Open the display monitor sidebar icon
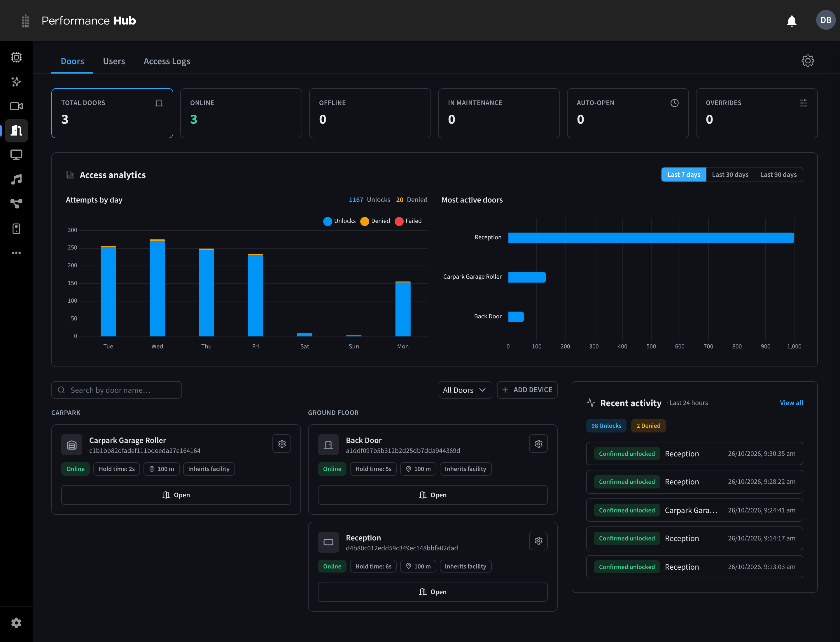Screen dimensions: 840x642 pyautogui.click(x=16, y=155)
